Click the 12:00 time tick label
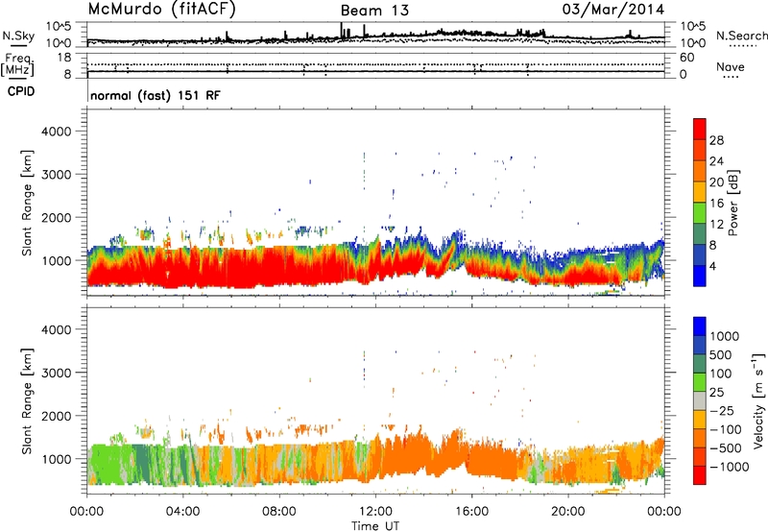 [375, 512]
